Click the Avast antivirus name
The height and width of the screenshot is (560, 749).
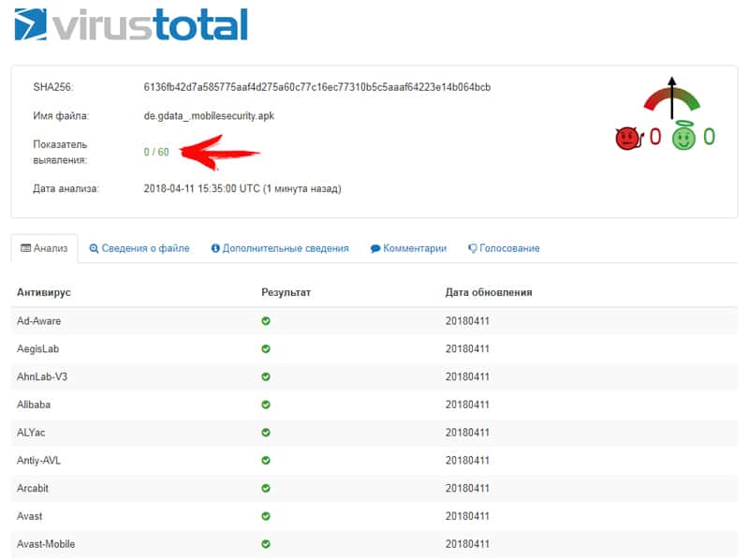30,516
